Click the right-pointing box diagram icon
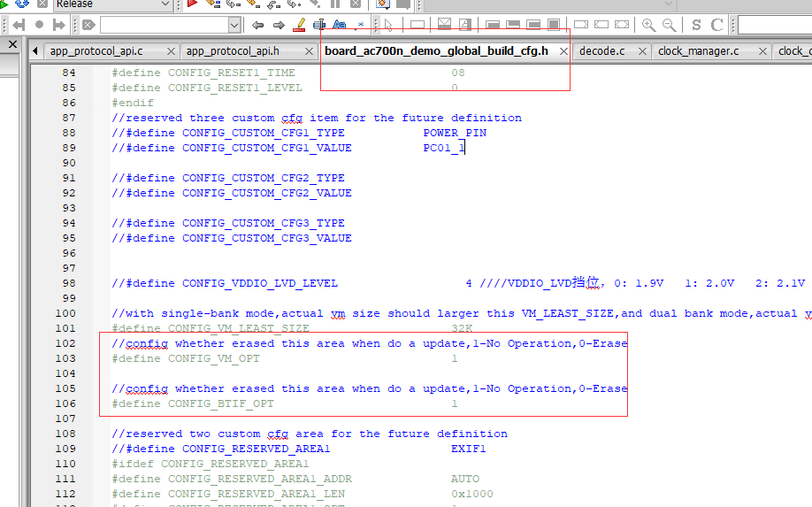This screenshot has width=812, height=507. click(x=581, y=25)
